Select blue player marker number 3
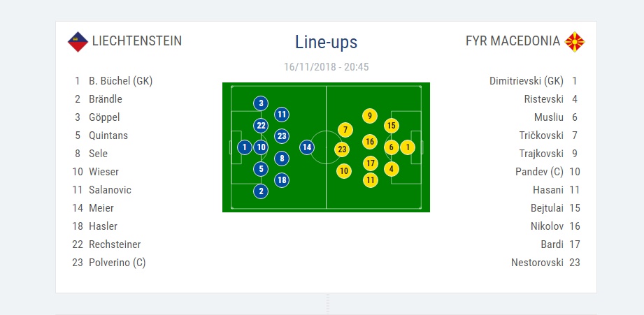 [261, 103]
